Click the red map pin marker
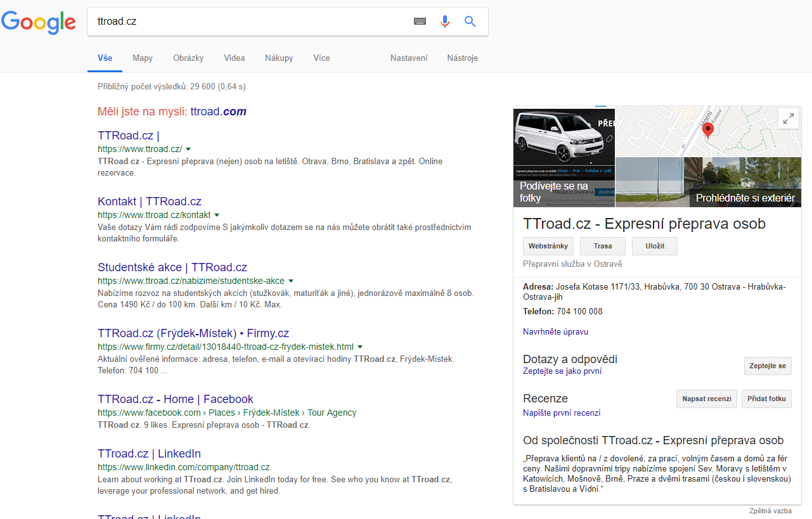 click(709, 129)
